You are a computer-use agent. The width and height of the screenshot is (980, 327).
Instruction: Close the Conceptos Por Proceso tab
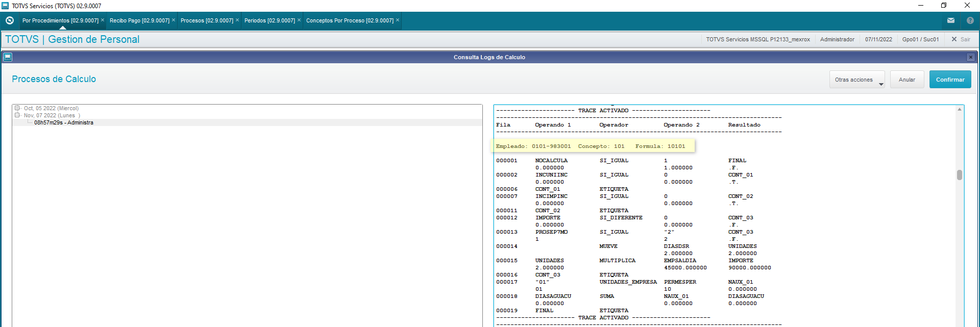tap(398, 20)
